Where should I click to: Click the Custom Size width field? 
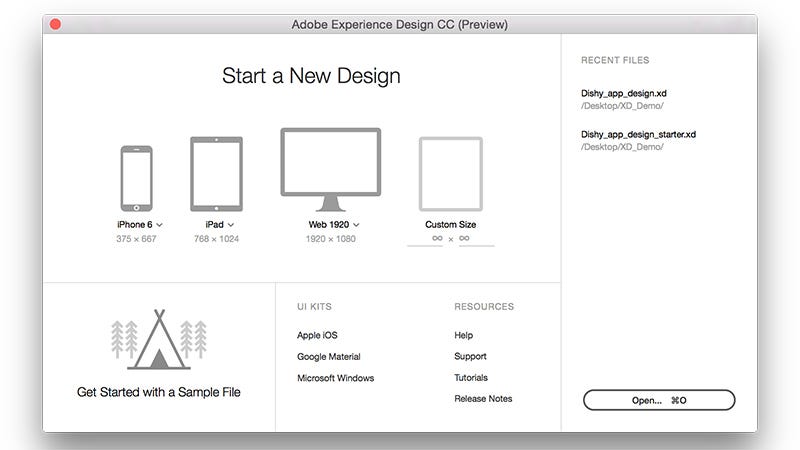coord(425,239)
